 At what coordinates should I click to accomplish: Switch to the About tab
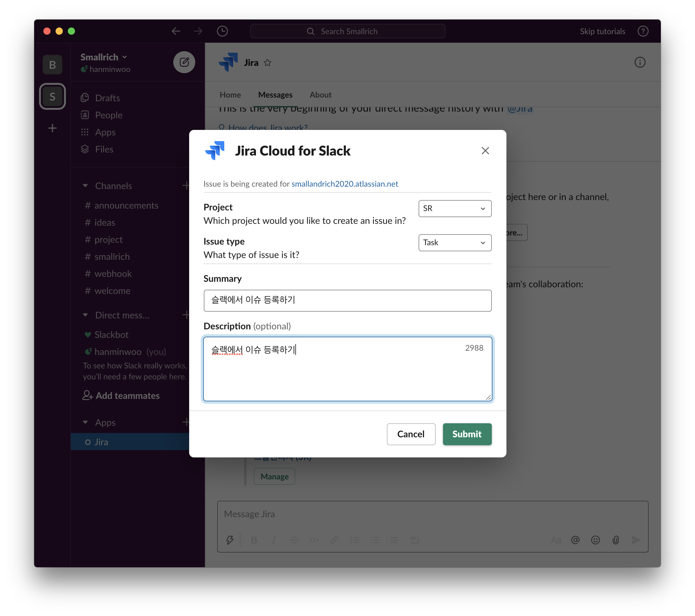(320, 95)
